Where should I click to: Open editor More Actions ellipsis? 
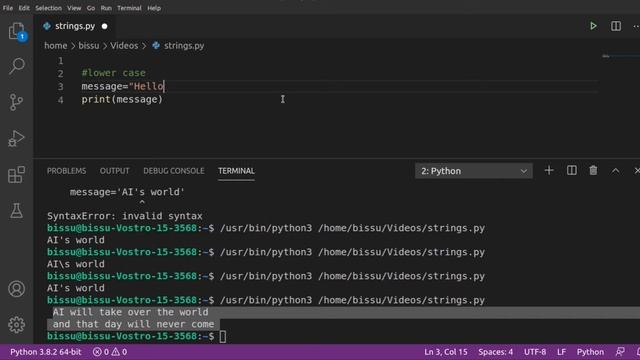pos(636,26)
